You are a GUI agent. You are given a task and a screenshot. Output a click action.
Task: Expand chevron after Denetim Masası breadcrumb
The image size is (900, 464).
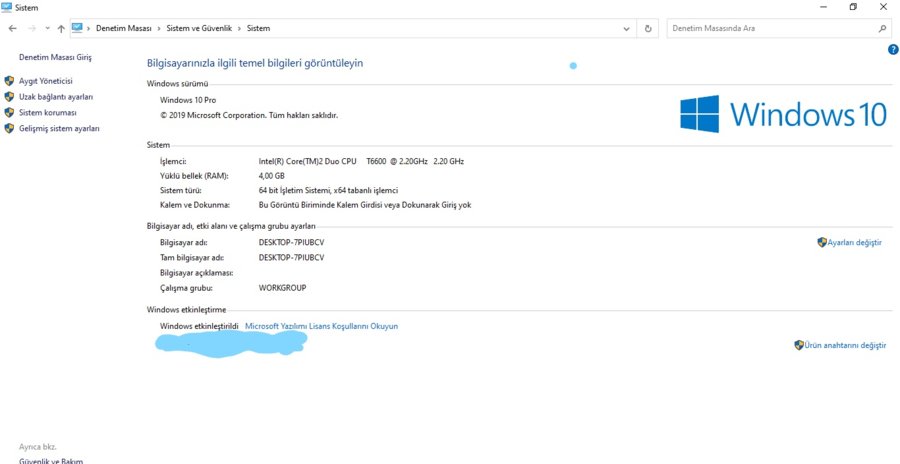159,28
